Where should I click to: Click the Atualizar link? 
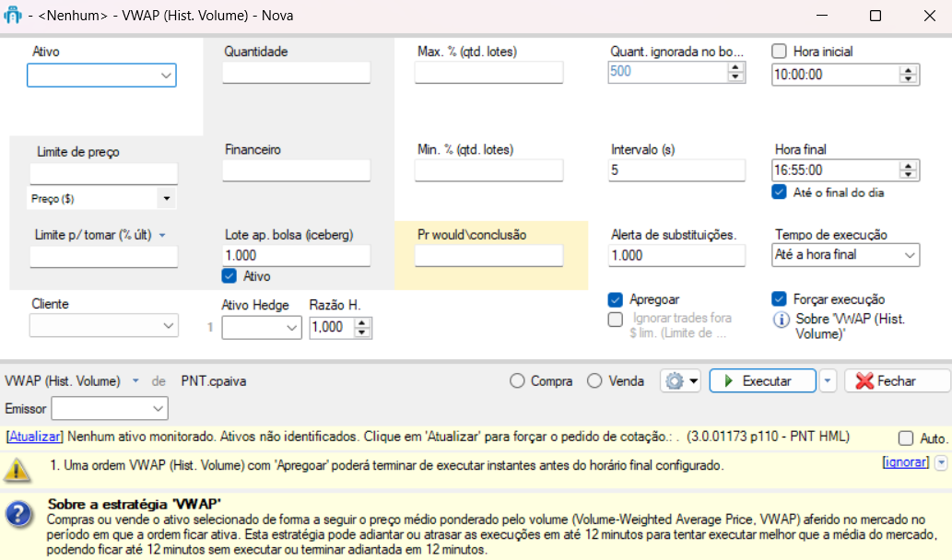point(35,436)
